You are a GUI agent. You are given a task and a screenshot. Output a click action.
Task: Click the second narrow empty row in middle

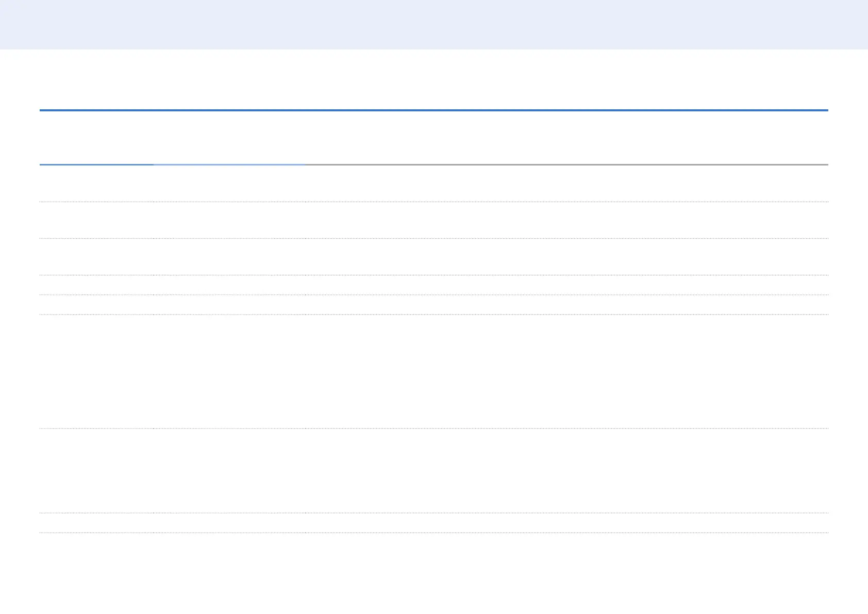pos(434,305)
